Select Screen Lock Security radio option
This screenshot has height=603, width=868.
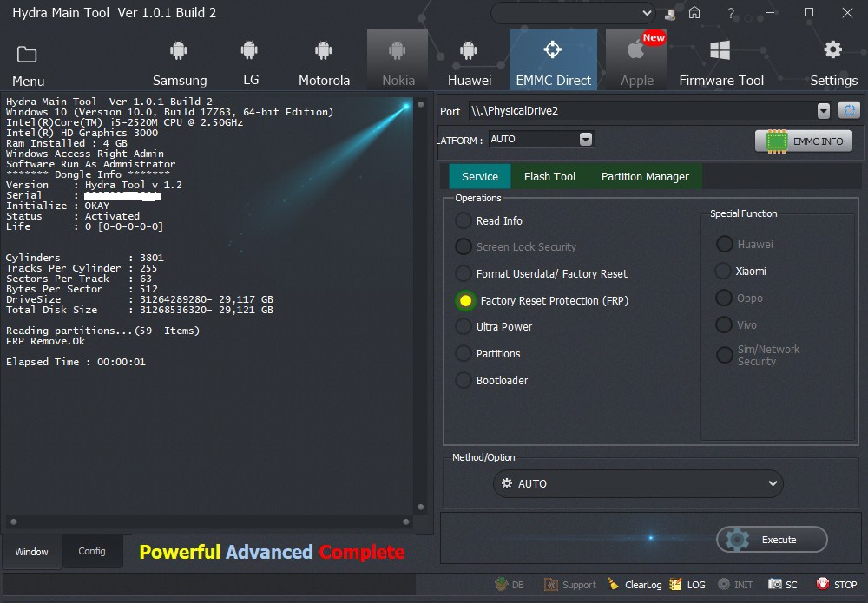[464, 246]
